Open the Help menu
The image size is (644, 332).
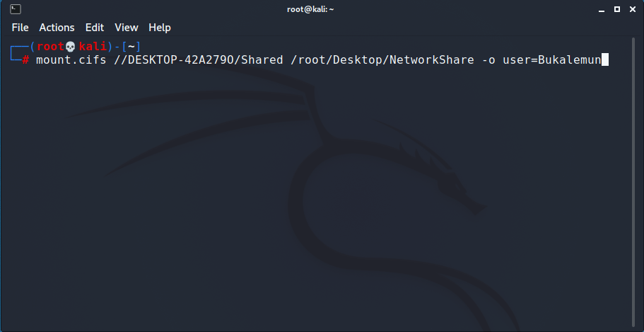click(x=159, y=28)
